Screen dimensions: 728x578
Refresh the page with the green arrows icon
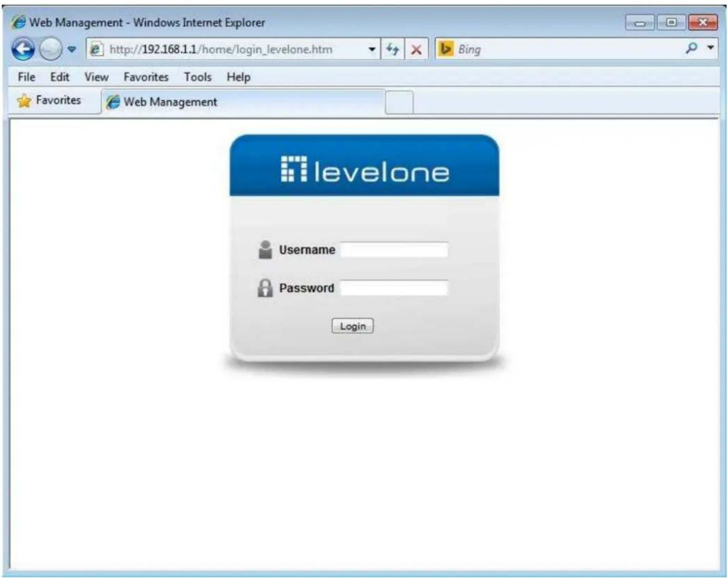(392, 49)
